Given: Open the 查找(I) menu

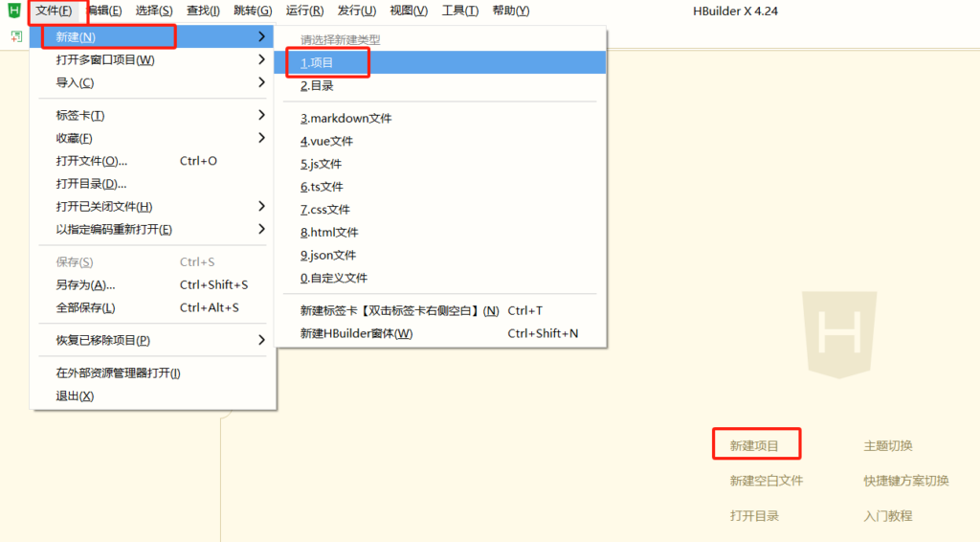Looking at the screenshot, I should 203,11.
